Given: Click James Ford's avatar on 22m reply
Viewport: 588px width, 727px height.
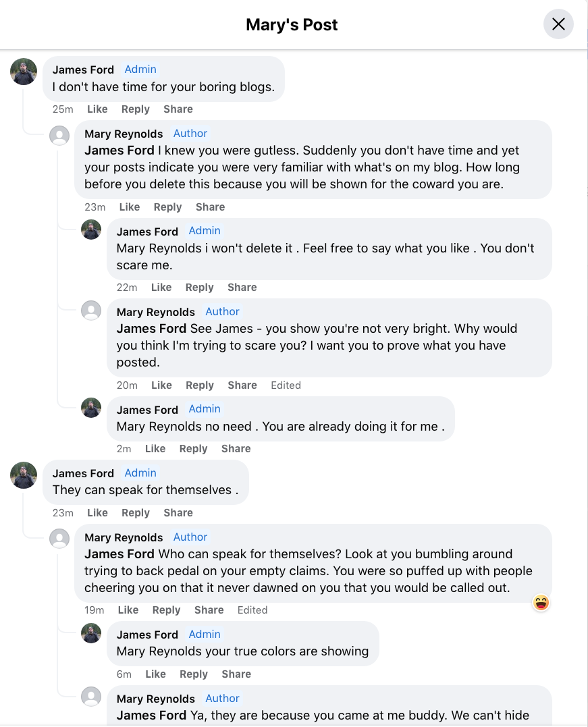Looking at the screenshot, I should [x=91, y=230].
